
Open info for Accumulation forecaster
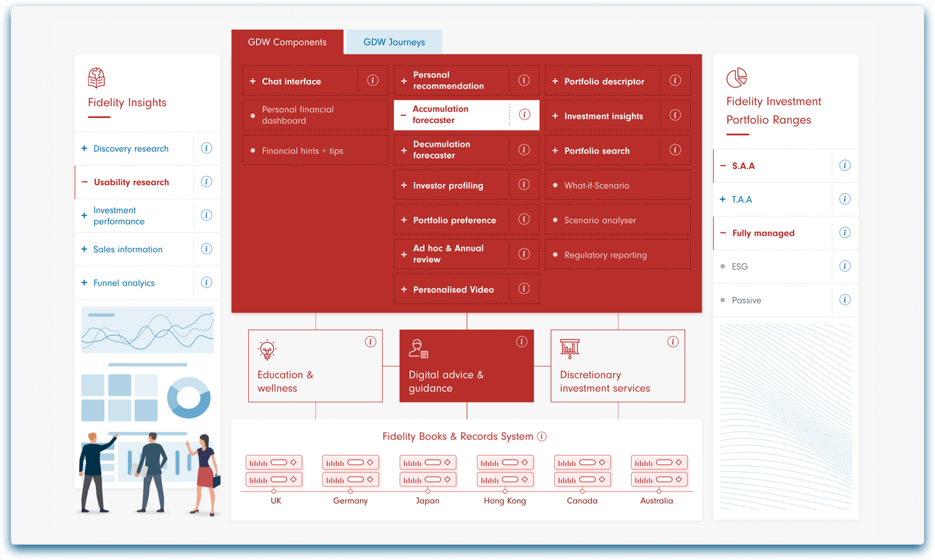pyautogui.click(x=525, y=114)
